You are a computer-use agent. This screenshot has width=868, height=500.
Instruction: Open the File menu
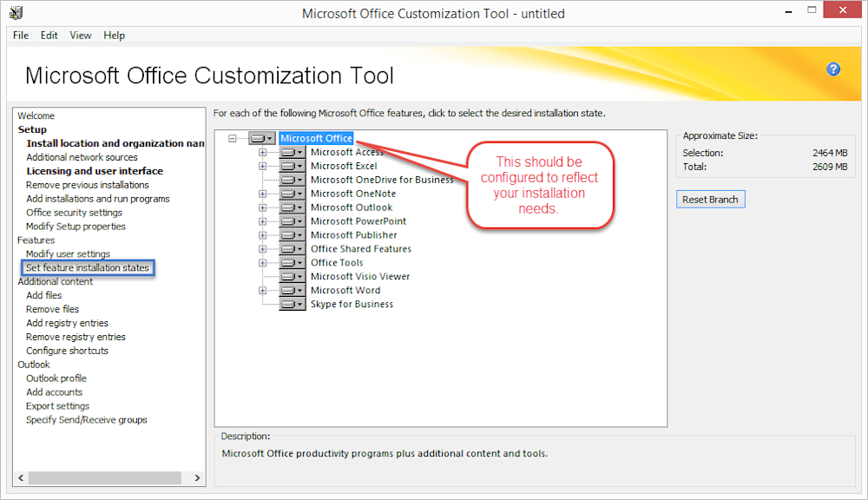coord(21,36)
